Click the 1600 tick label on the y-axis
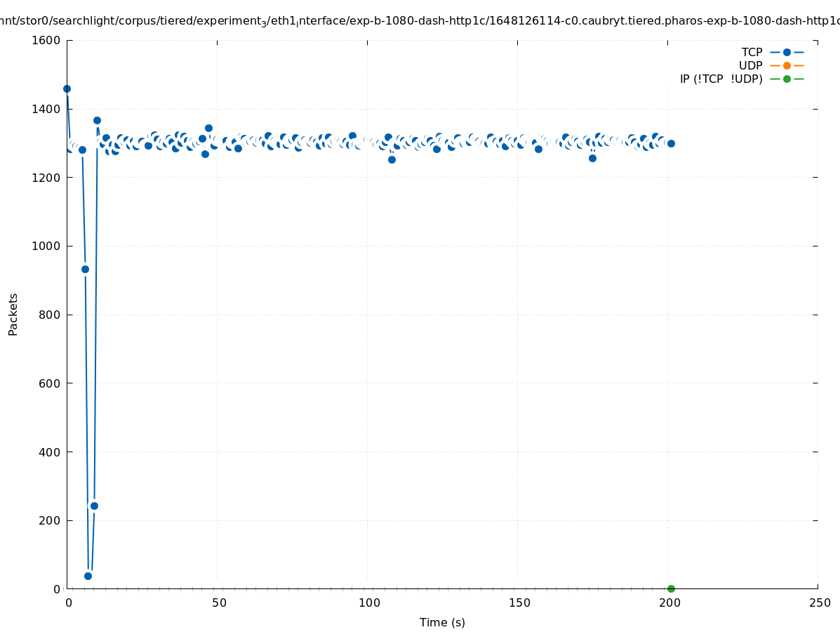This screenshot has height=632, width=840. 46,40
